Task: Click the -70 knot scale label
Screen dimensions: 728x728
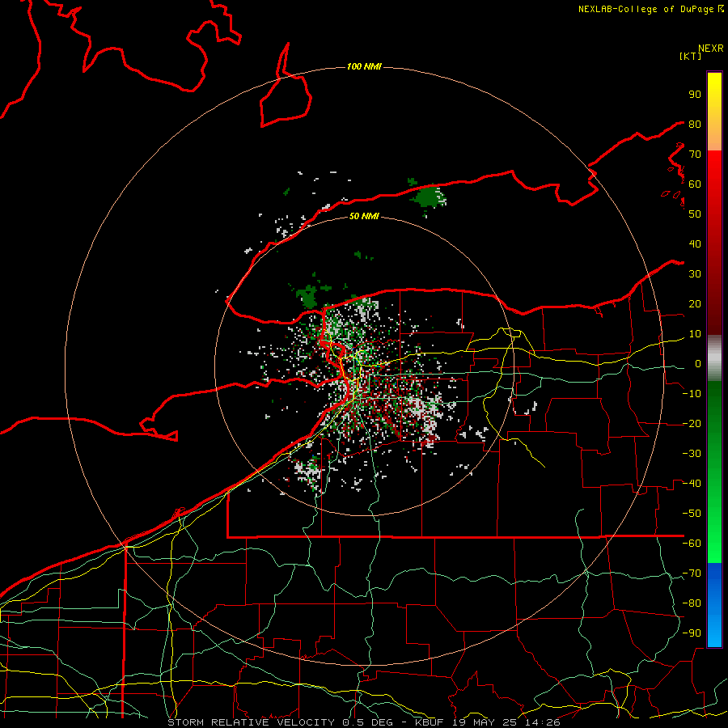Action: pyautogui.click(x=692, y=574)
